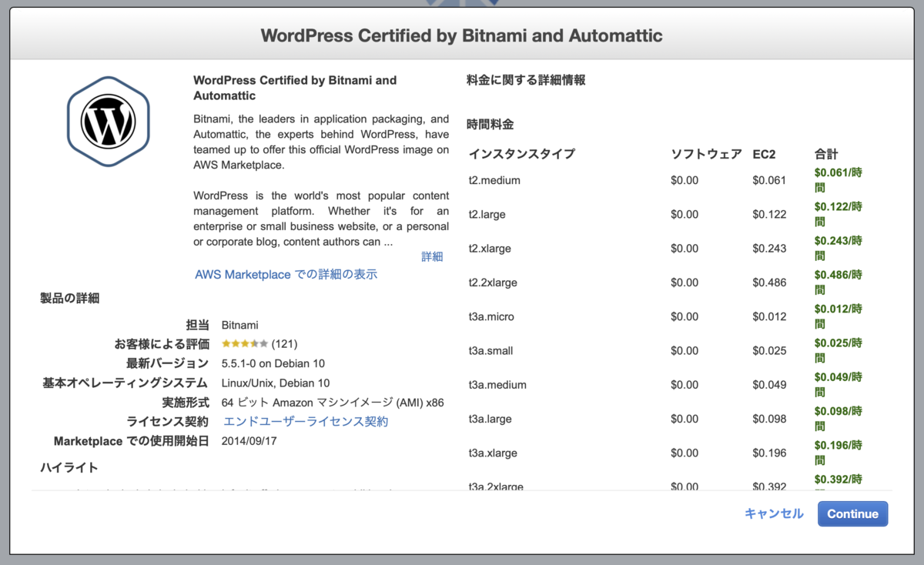This screenshot has height=565, width=924.
Task: Click the dialog title WordPress Certified by Bitnami
Action: (x=461, y=35)
